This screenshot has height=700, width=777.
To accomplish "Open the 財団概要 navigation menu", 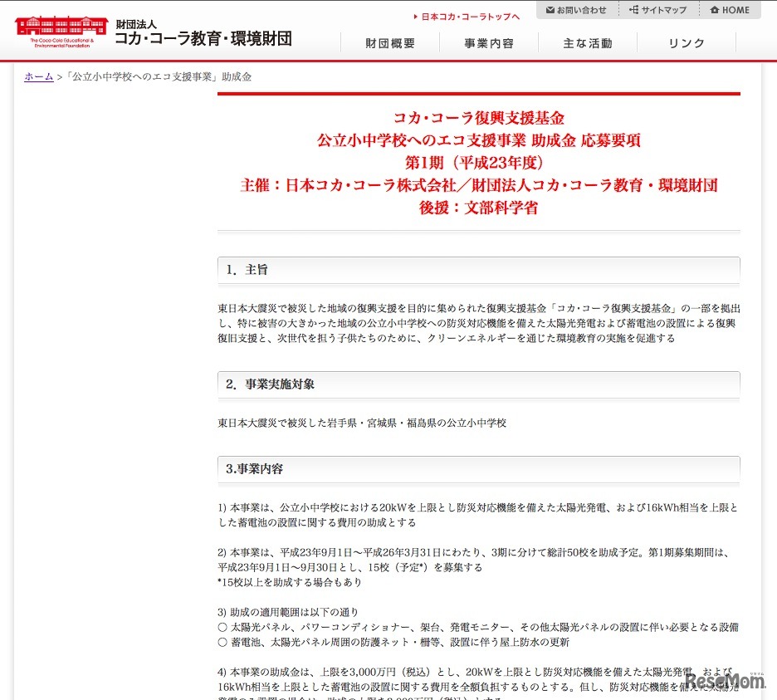I will click(390, 42).
